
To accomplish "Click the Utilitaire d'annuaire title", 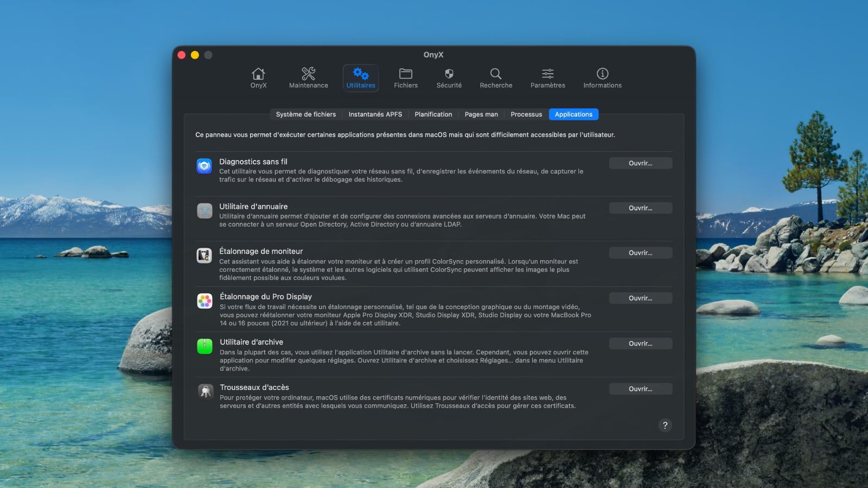I will coord(253,207).
